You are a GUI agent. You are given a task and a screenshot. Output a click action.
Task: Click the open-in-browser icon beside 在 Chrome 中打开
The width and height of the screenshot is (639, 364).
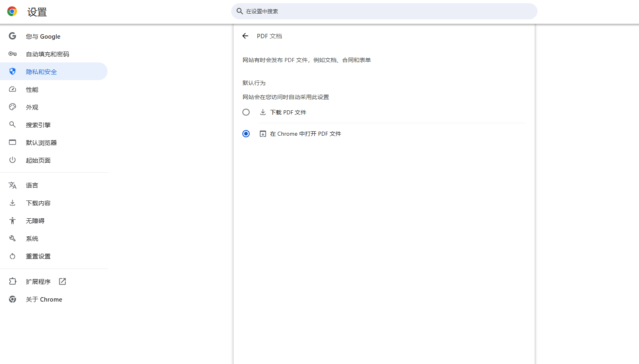click(263, 134)
